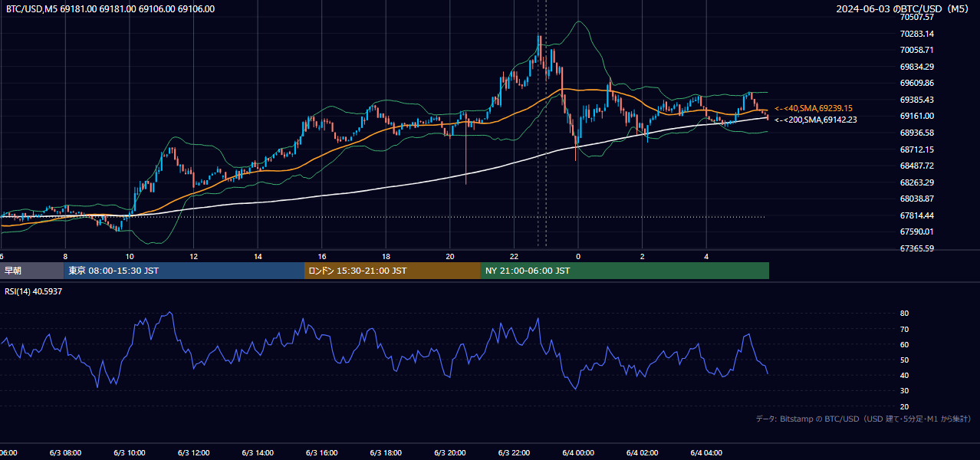This screenshot has width=980, height=460.
Task: Click price axis label 69385.43
Action: pos(917,100)
